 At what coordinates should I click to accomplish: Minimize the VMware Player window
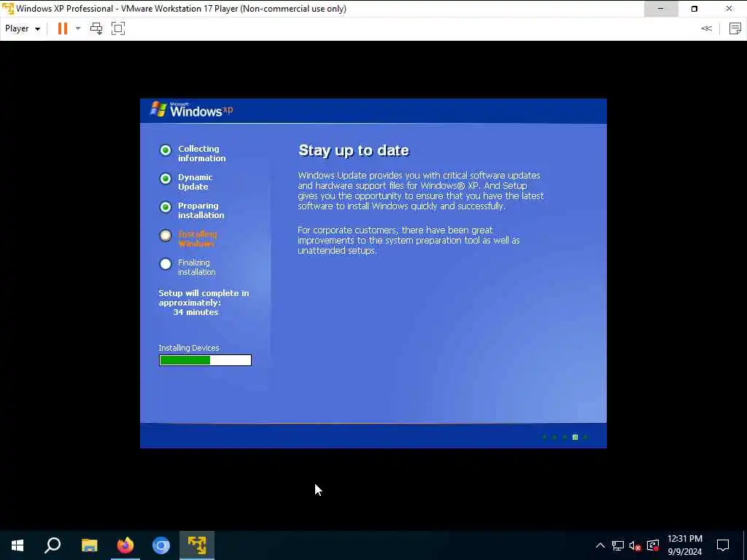pyautogui.click(x=661, y=9)
